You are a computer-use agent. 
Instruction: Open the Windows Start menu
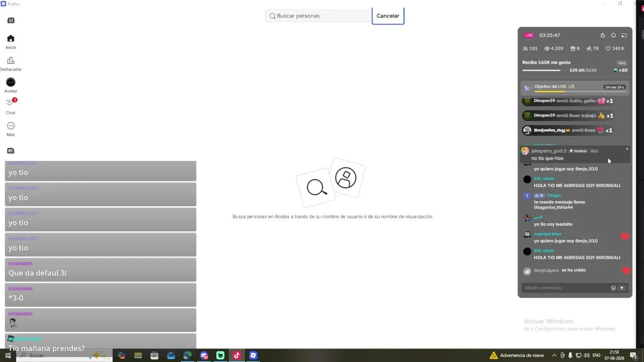coord(8,355)
